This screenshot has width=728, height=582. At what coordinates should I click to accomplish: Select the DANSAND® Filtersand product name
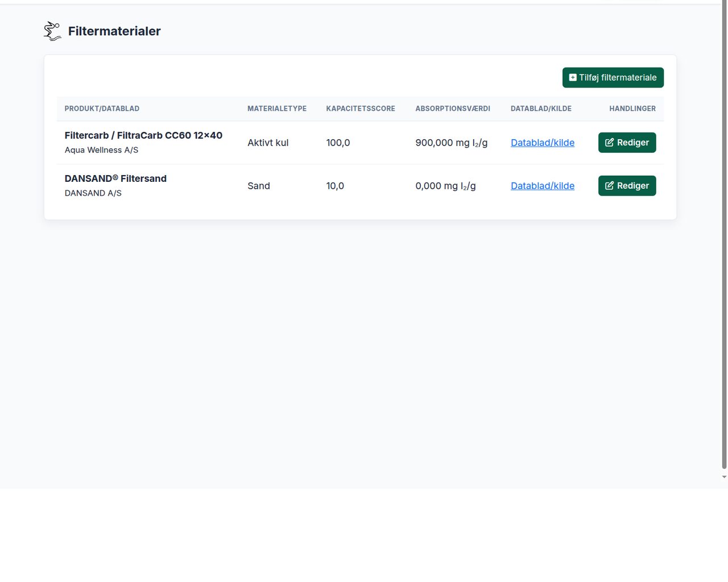click(x=115, y=178)
